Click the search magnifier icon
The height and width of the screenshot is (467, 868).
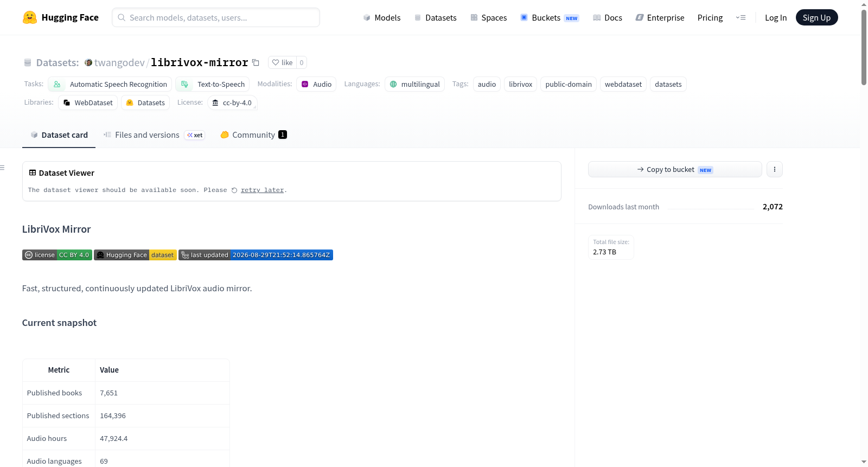(x=122, y=17)
